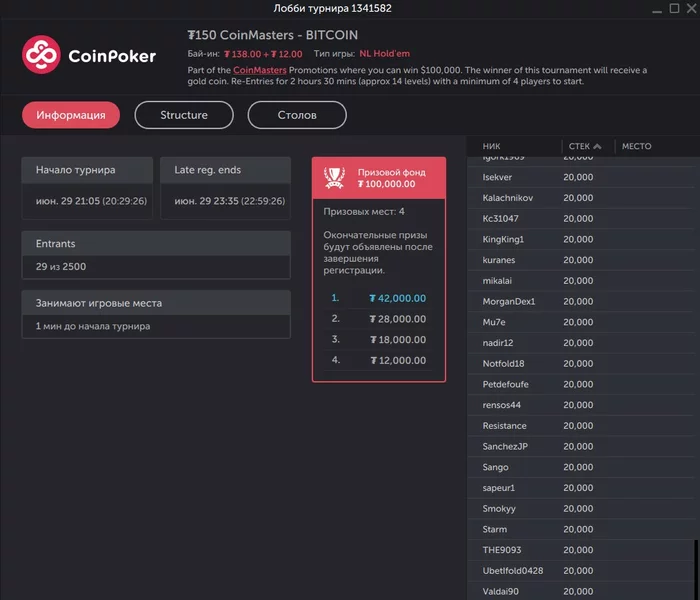This screenshot has height=600, width=700.
Task: Switch to the Столов tab
Action: [x=297, y=115]
